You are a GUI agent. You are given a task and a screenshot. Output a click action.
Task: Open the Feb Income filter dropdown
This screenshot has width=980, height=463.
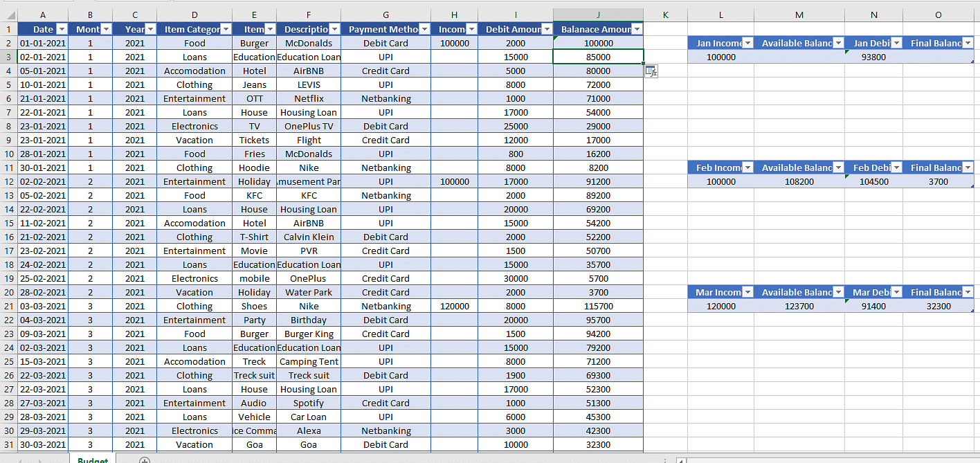(x=747, y=167)
